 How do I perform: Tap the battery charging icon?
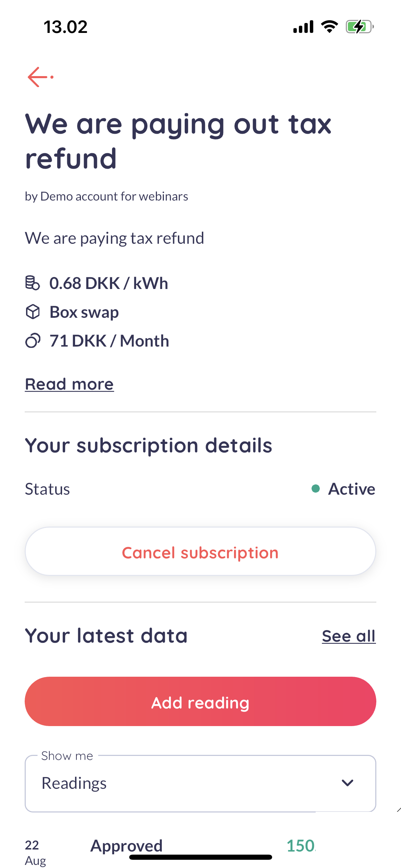tap(359, 27)
